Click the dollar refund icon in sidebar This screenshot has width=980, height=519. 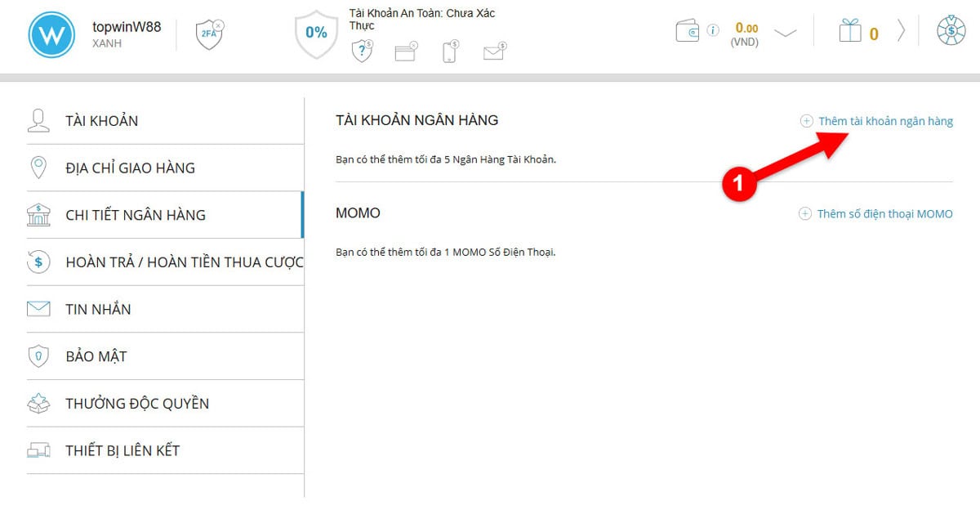point(38,262)
